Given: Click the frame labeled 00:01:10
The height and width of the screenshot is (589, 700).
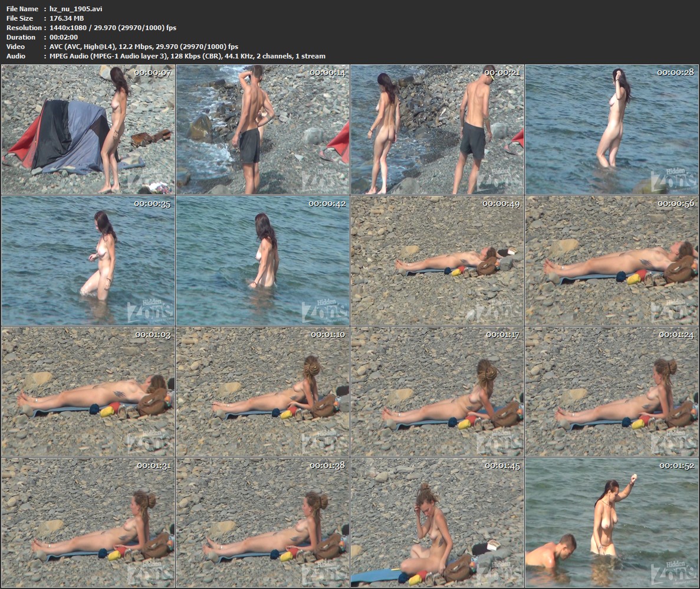Looking at the screenshot, I should point(263,392).
